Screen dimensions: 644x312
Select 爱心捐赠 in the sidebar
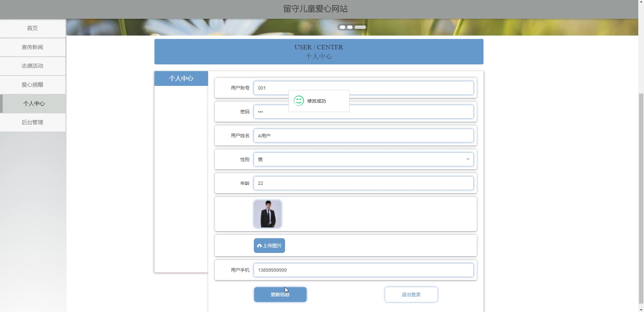[33, 85]
